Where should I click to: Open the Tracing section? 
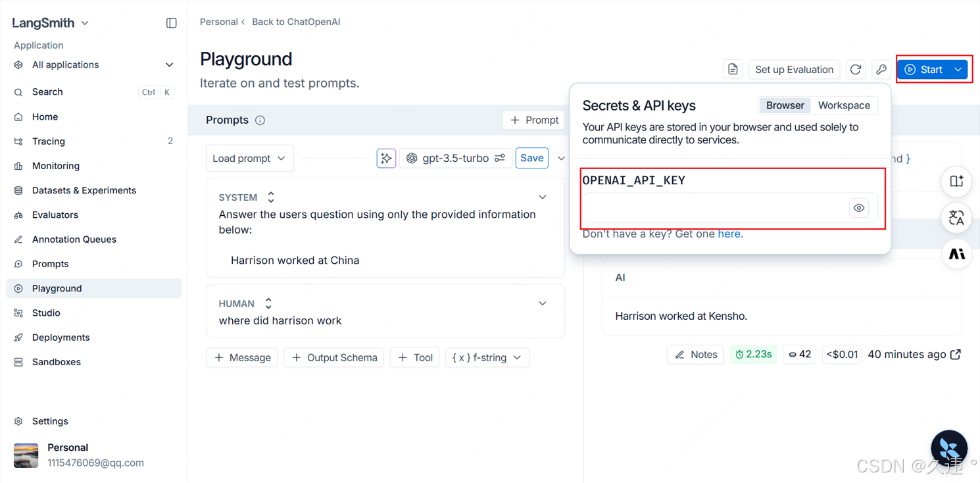[x=93, y=141]
